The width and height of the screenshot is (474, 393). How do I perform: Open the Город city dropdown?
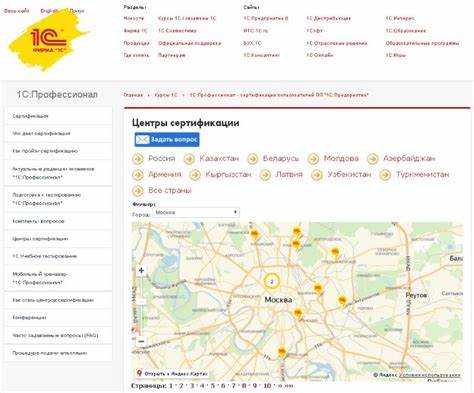click(x=196, y=213)
